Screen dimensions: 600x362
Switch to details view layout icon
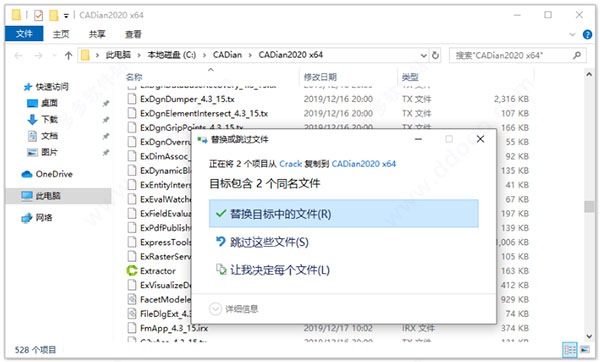(570, 349)
